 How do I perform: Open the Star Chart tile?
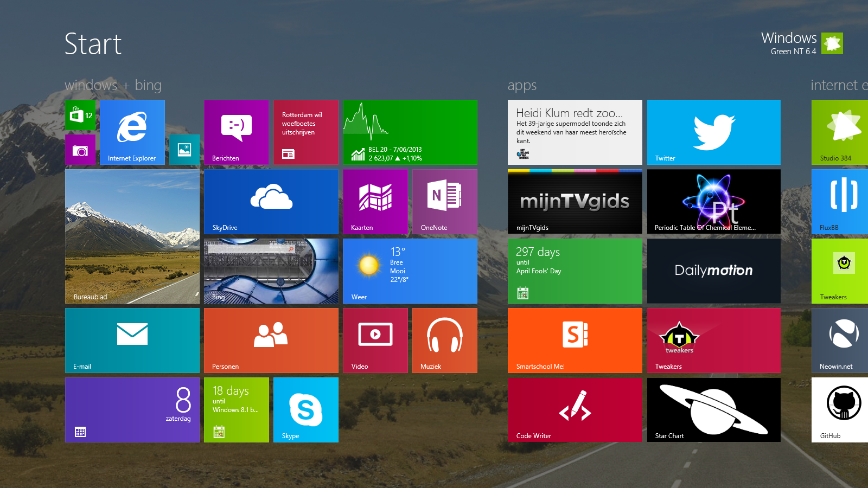coord(714,410)
